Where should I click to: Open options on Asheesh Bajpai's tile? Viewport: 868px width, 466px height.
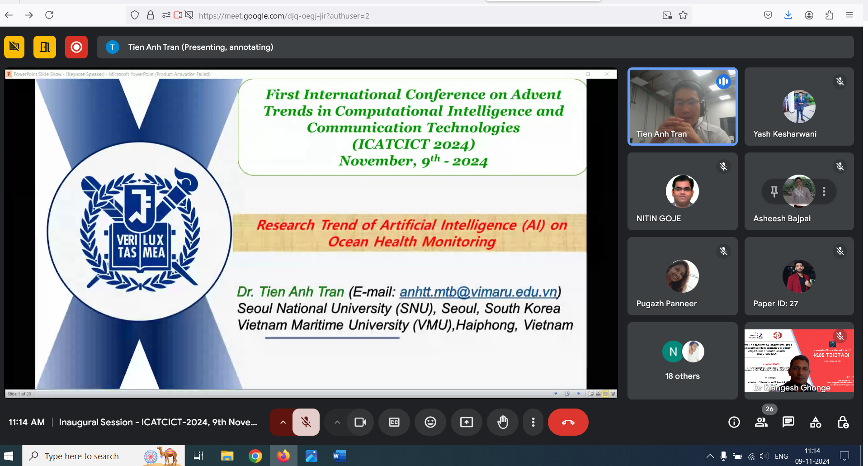tap(824, 191)
